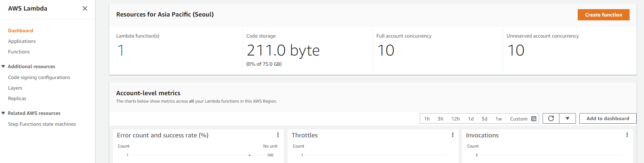Open the Lambda function count link 1
Viewport: 644px width, 163px height.
click(120, 50)
